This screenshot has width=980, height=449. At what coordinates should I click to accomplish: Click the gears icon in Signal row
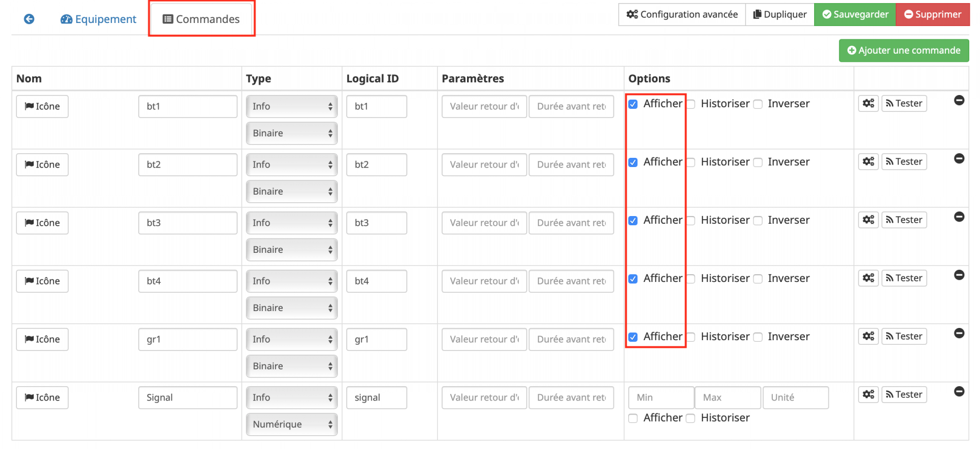868,395
